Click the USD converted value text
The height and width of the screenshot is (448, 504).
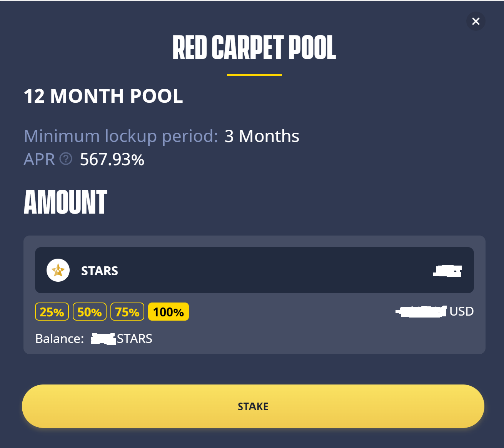(435, 311)
